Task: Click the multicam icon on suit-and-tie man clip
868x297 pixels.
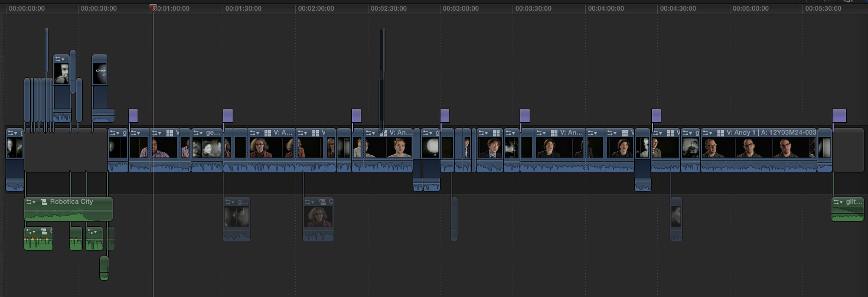Action: [x=495, y=133]
